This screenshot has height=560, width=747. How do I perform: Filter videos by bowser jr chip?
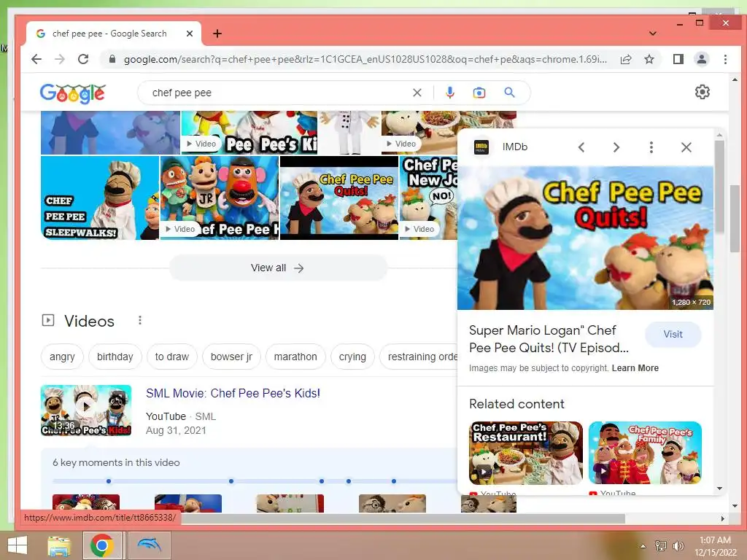(231, 357)
